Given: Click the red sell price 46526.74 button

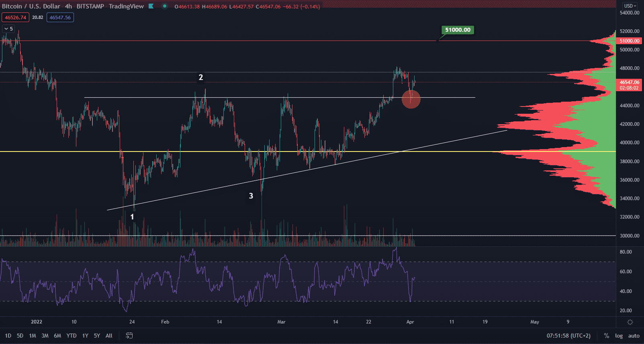Looking at the screenshot, I should tap(15, 17).
